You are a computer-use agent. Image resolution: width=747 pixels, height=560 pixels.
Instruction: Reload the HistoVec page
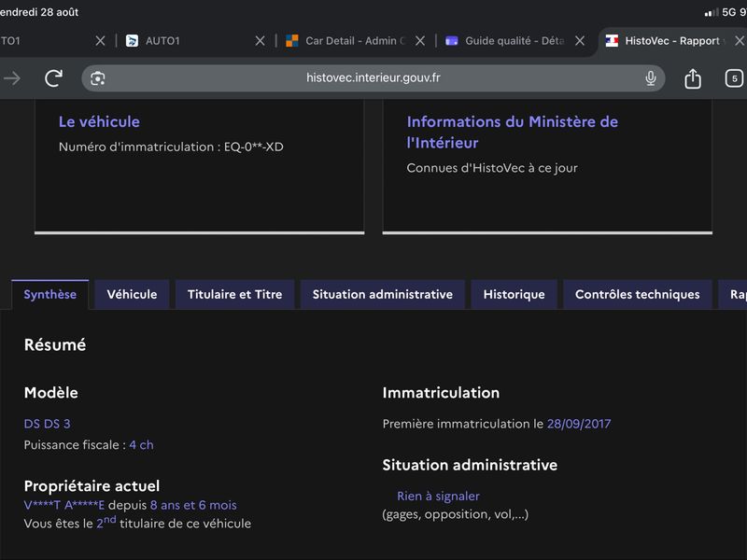[53, 78]
